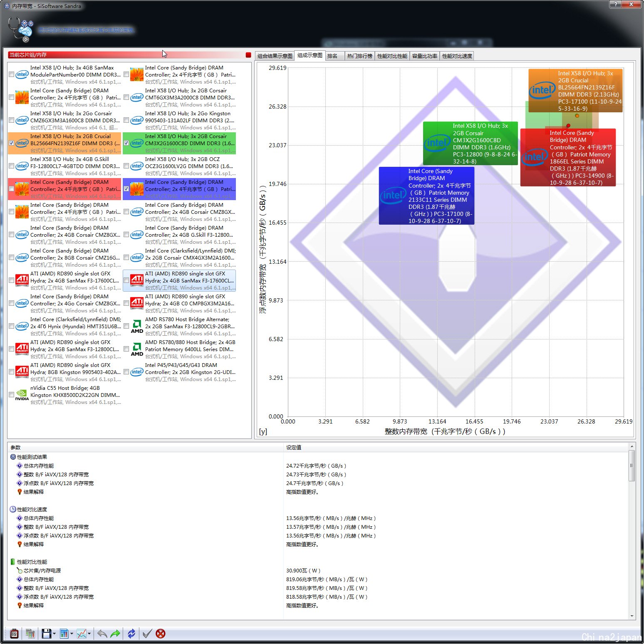This screenshot has width=644, height=644.
Task: Click the gray checkmark OK icon
Action: pos(147,634)
